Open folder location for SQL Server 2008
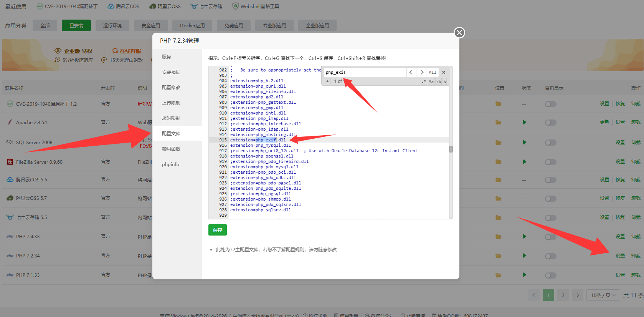The width and height of the screenshot is (644, 317). [x=498, y=143]
